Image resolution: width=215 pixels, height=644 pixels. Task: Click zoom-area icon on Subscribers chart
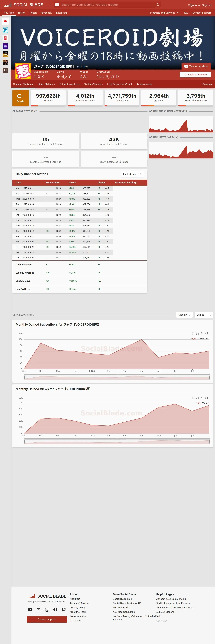coord(193,334)
